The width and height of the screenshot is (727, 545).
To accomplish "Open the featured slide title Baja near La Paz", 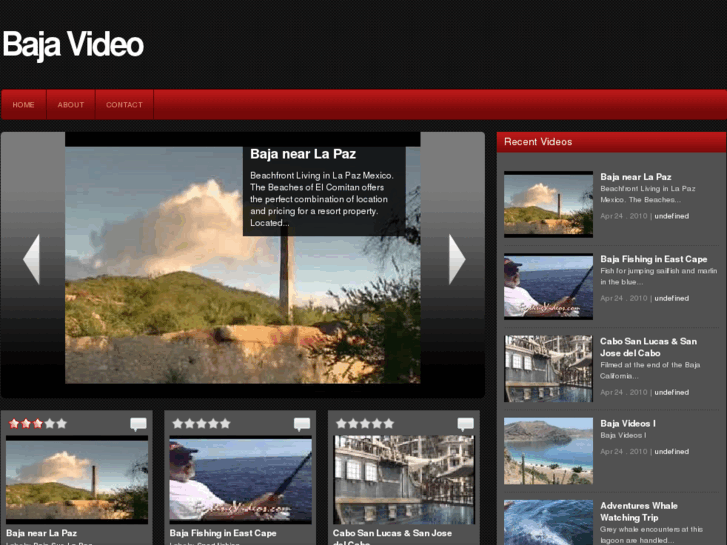I will point(303,154).
